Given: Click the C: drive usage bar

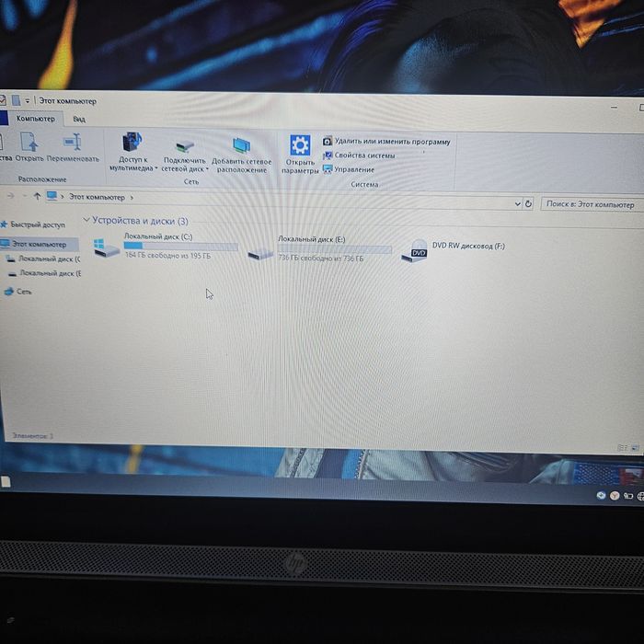Looking at the screenshot, I should (x=180, y=246).
